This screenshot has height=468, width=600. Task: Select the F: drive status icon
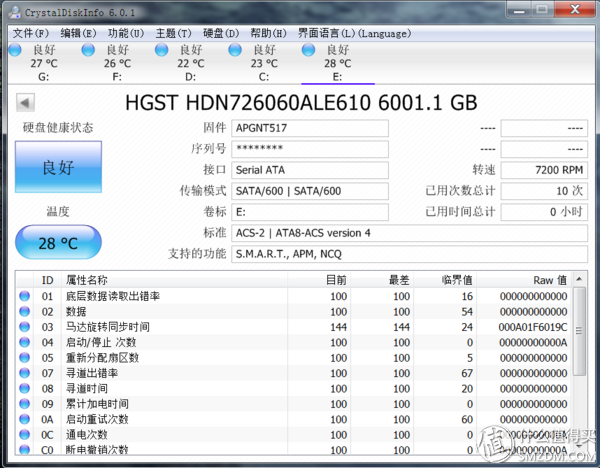tap(88, 50)
